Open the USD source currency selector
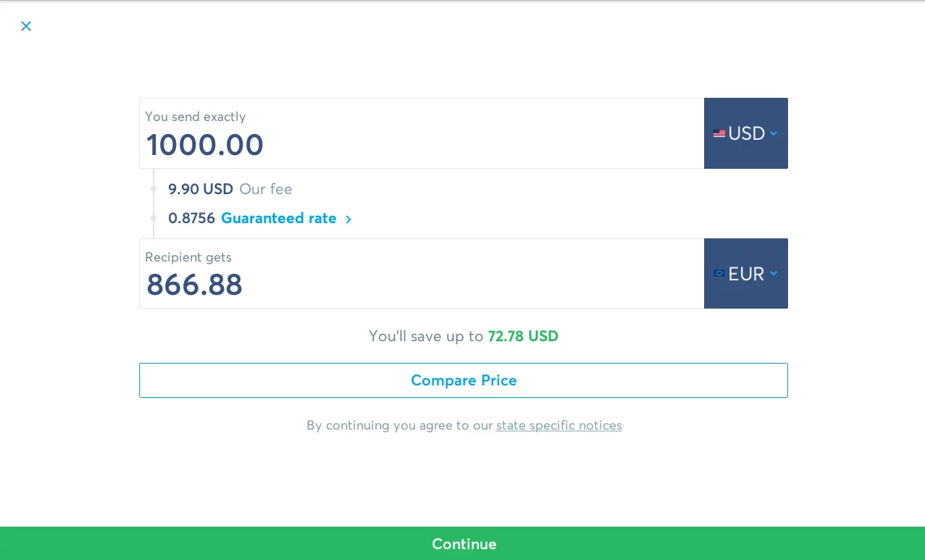 pyautogui.click(x=745, y=133)
